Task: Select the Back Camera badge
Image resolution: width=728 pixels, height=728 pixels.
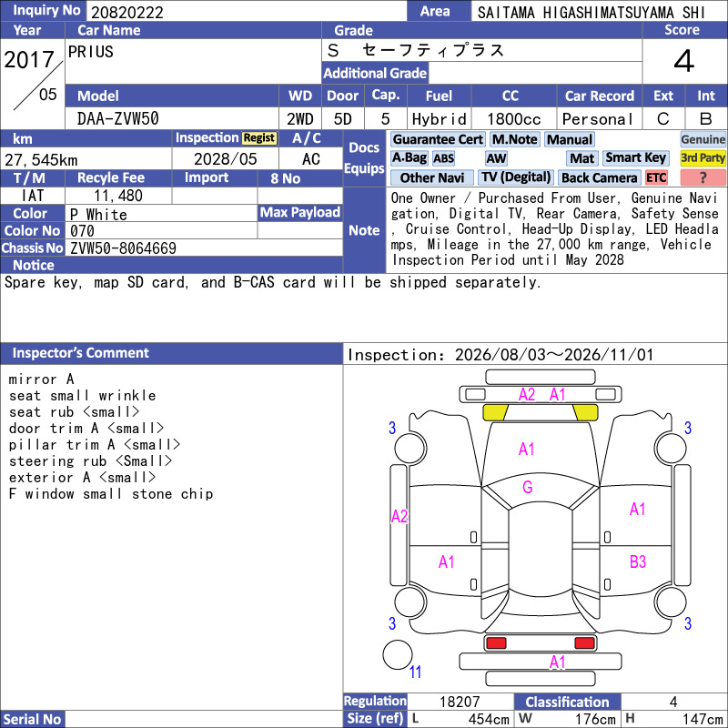Action: point(599,177)
